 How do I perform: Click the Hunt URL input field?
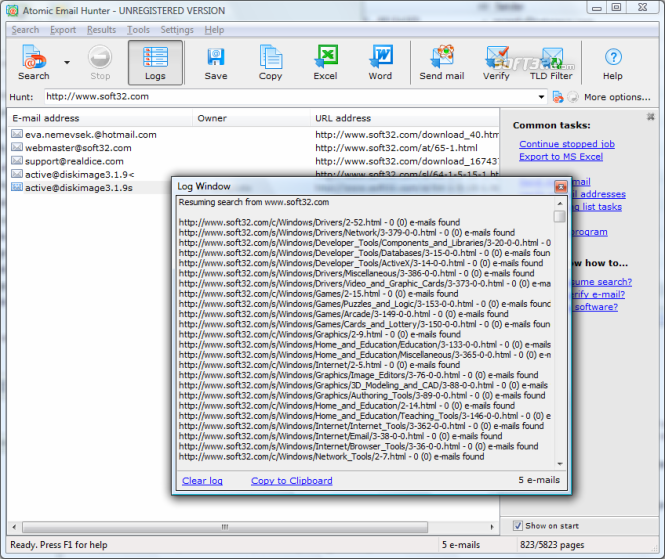pos(291,97)
